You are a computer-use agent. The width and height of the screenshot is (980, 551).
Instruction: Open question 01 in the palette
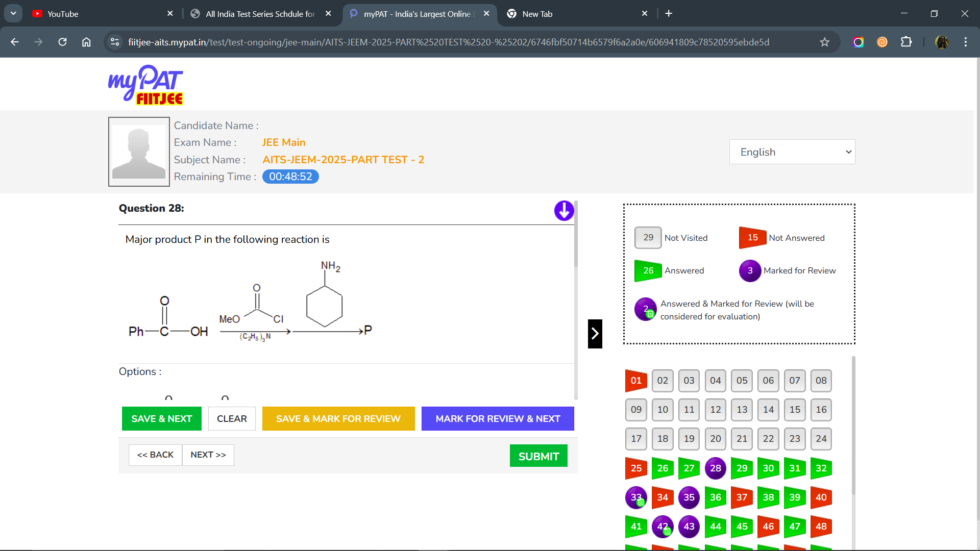636,381
